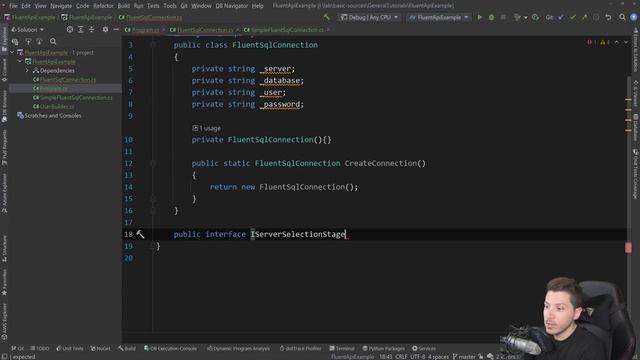This screenshot has height=360, width=640.
Task: Open the Navigate menu
Action: (x=61, y=6)
